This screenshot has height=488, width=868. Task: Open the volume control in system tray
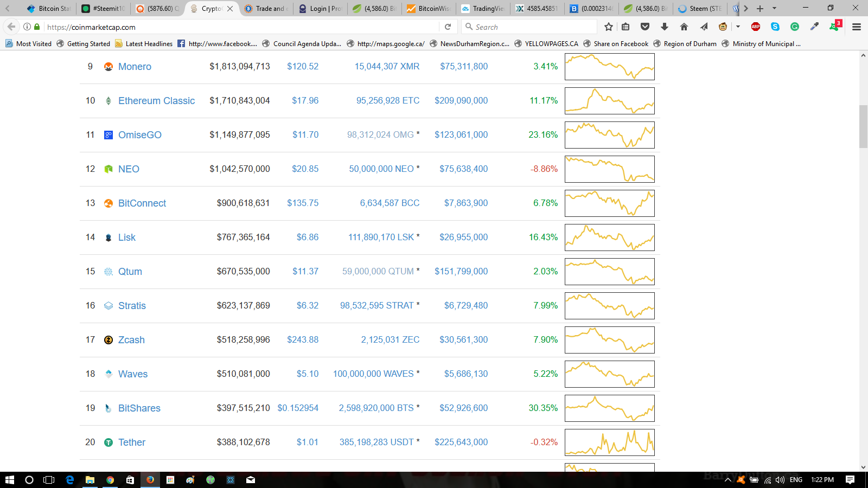(780, 480)
